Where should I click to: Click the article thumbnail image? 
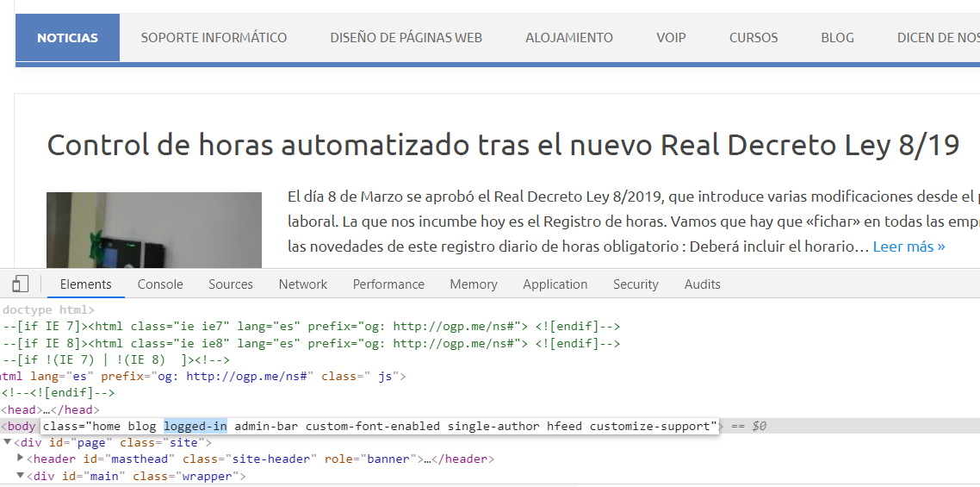pyautogui.click(x=153, y=230)
